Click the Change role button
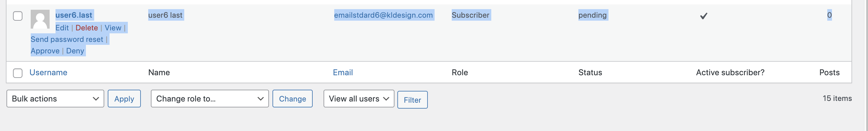The width and height of the screenshot is (868, 131). tap(293, 99)
